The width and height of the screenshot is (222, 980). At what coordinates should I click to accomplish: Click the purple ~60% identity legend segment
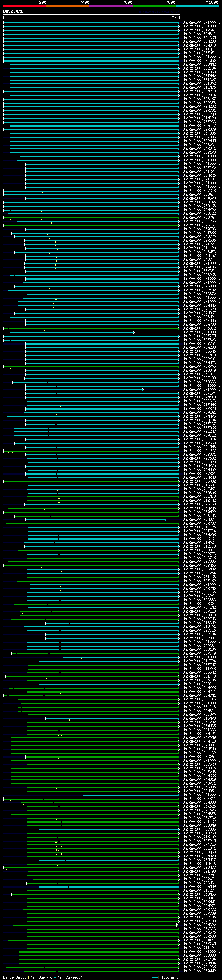click(x=111, y=6)
